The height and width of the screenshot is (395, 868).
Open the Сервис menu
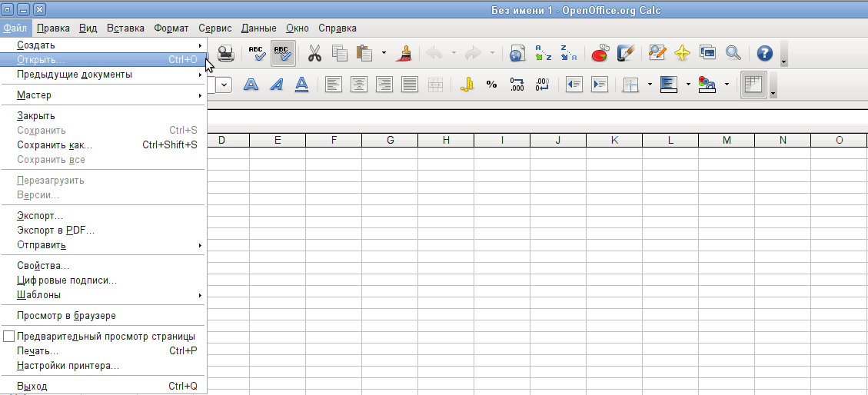[215, 28]
